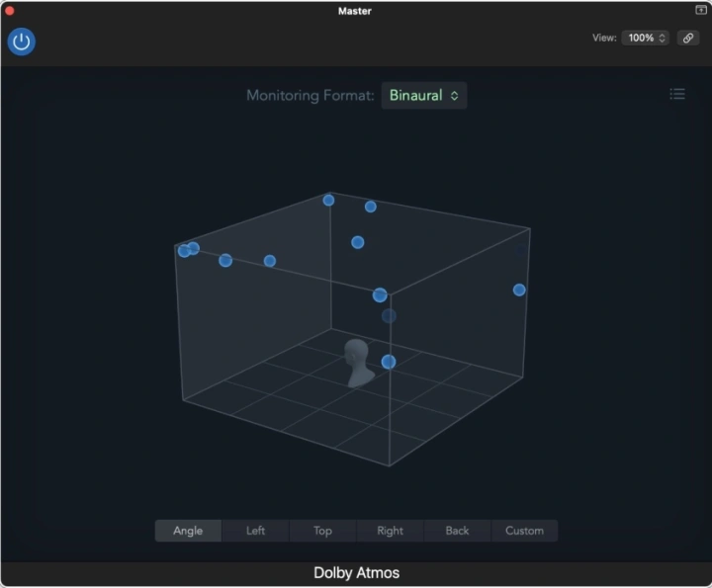Select the dimmed speaker dot on the front edge
This screenshot has width=712, height=588.
(389, 315)
